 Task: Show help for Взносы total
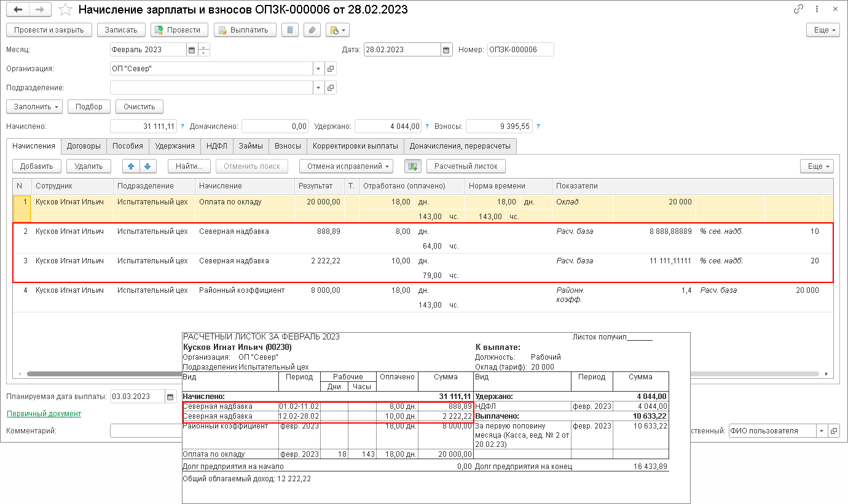pyautogui.click(x=538, y=126)
